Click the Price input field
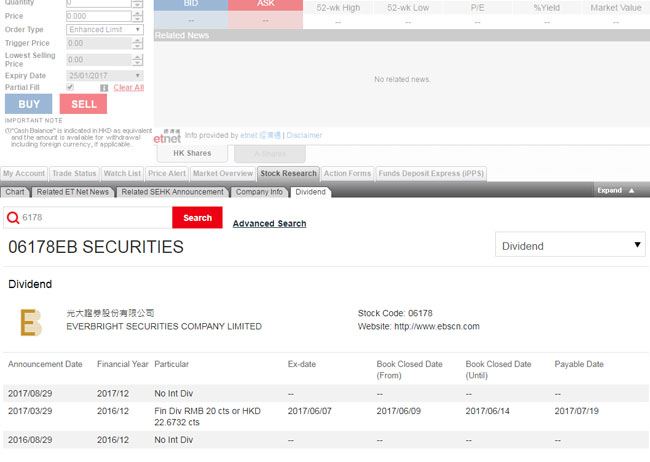650x462 pixels. coord(99,16)
